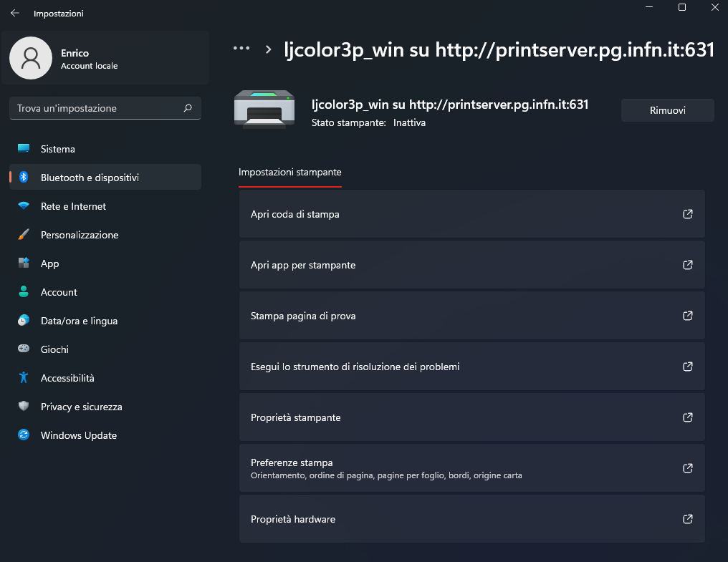Open the Enrico Account locale profile
Image resolution: width=728 pixels, height=562 pixels.
[105, 58]
